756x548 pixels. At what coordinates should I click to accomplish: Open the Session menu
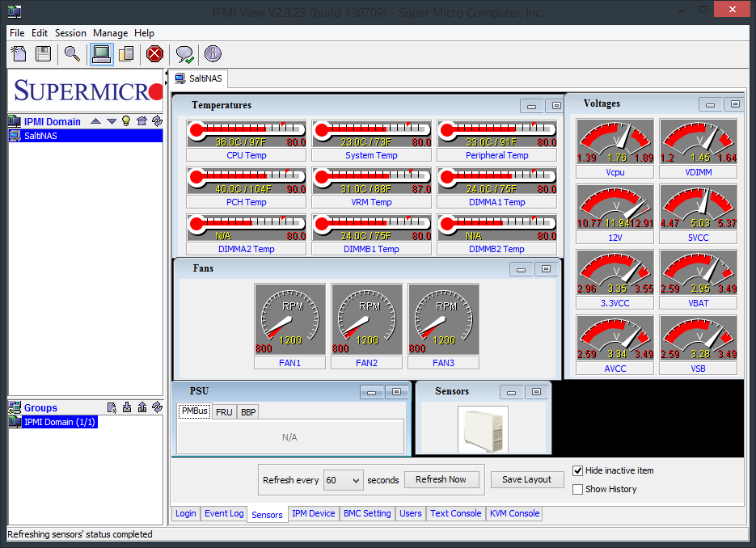[x=70, y=33]
